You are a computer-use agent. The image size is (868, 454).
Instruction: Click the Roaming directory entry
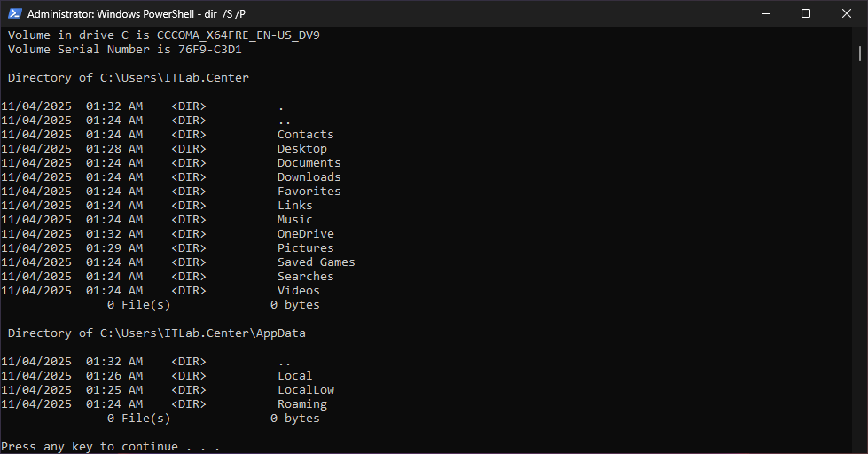pos(301,404)
